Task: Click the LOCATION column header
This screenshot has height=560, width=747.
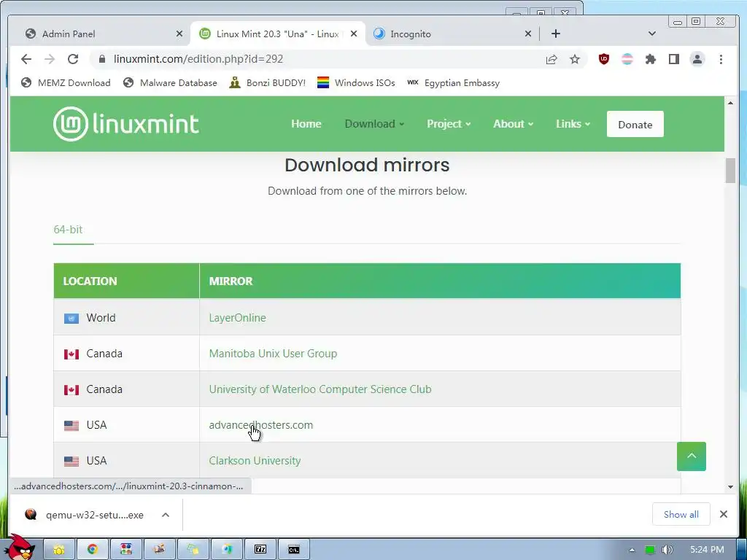Action: click(126, 281)
